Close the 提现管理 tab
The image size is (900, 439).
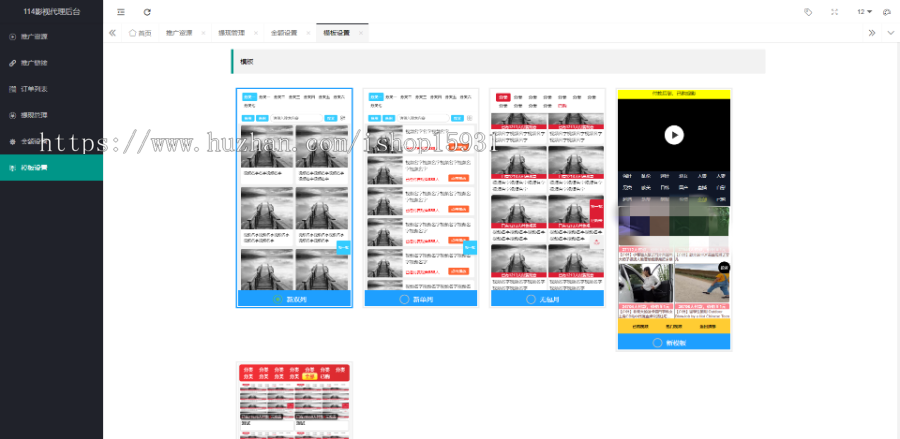point(256,33)
